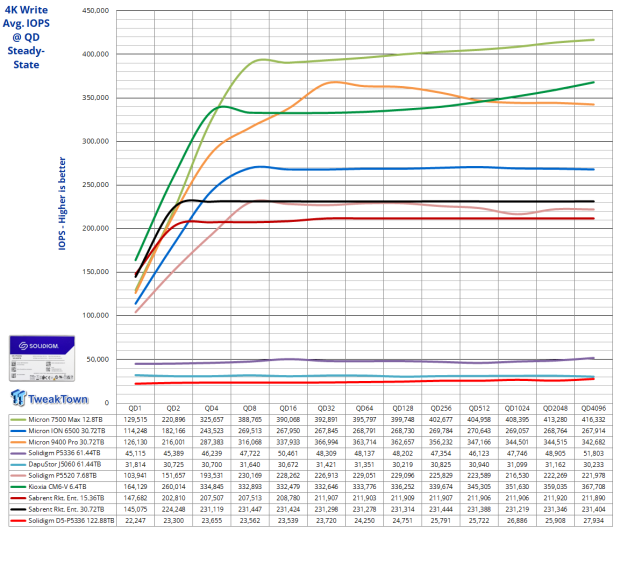Click the 'DapuStor J5060 61.44TB' legend label
This screenshot has height=568, width=620.
[x=64, y=464]
